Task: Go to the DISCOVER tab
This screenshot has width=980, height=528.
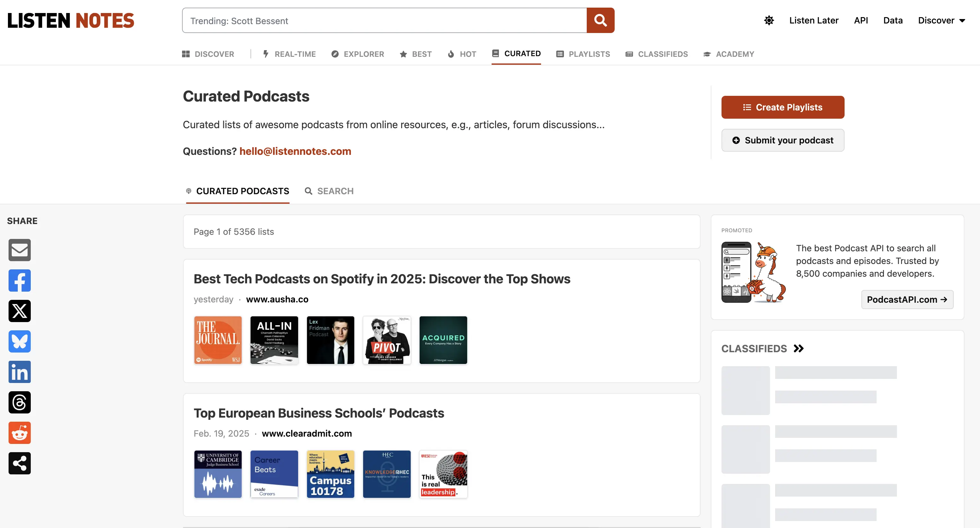Action: coord(208,54)
